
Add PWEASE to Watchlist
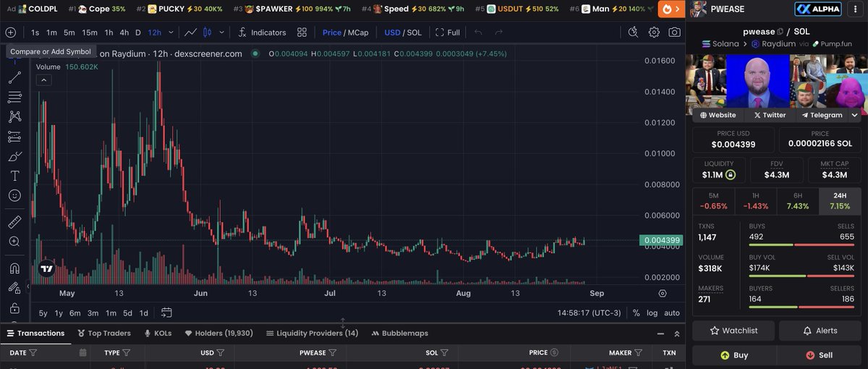[733, 330]
